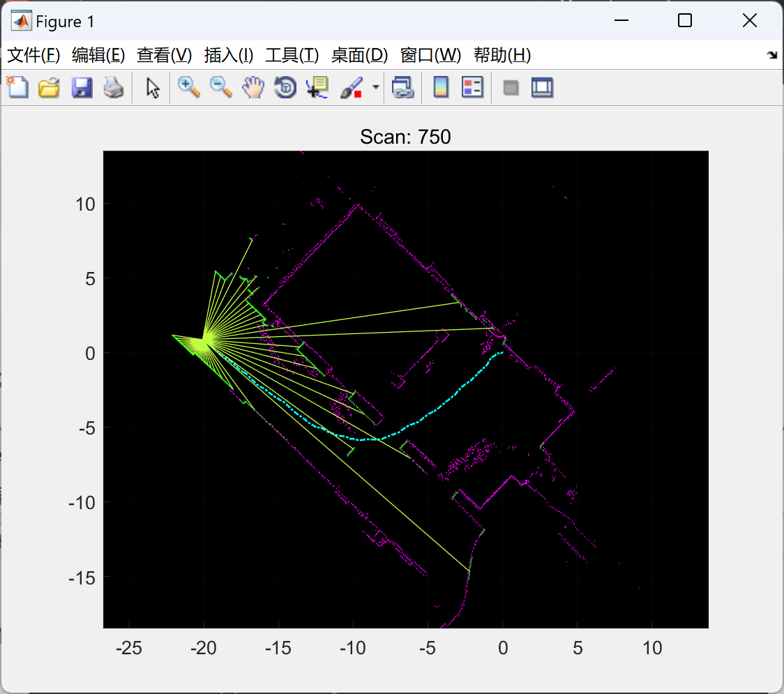Minimize the Figure 1 window
784x694 pixels.
coord(621,20)
